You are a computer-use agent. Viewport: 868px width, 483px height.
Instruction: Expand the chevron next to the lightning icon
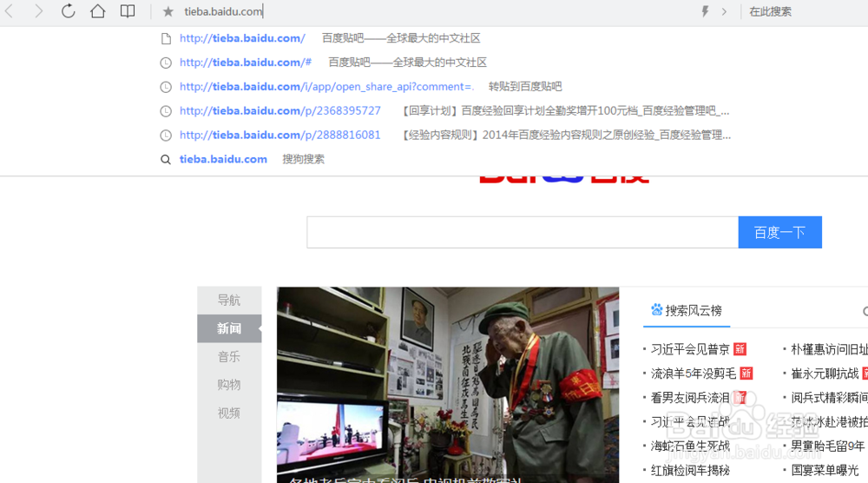tap(724, 11)
